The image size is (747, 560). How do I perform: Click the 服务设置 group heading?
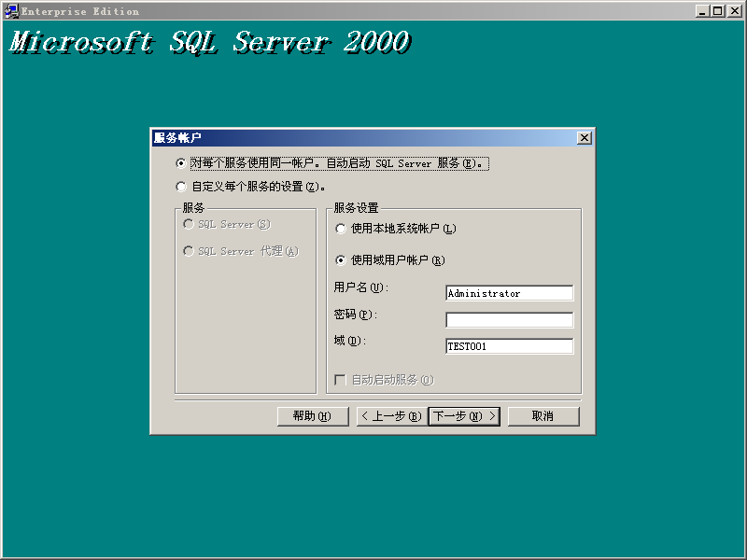(x=356, y=208)
